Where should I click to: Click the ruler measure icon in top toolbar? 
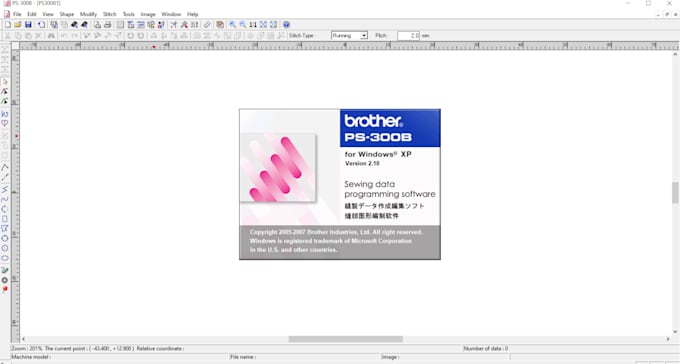207,25
